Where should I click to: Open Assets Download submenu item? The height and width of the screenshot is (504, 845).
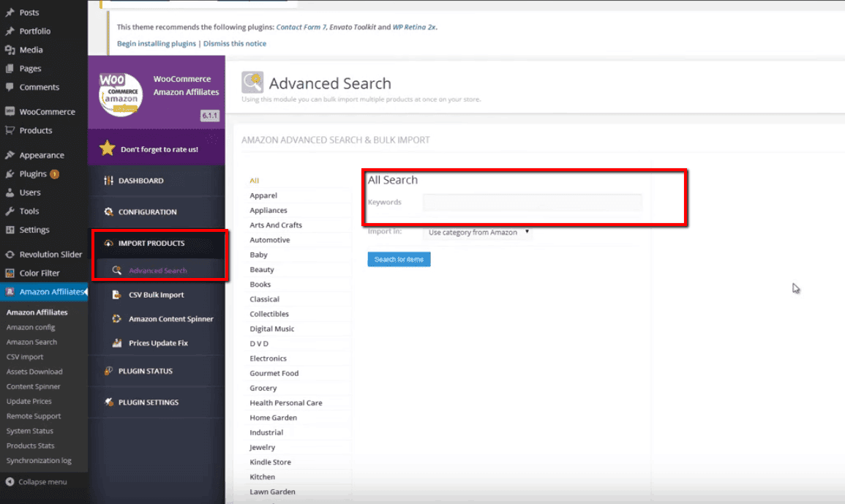point(34,372)
